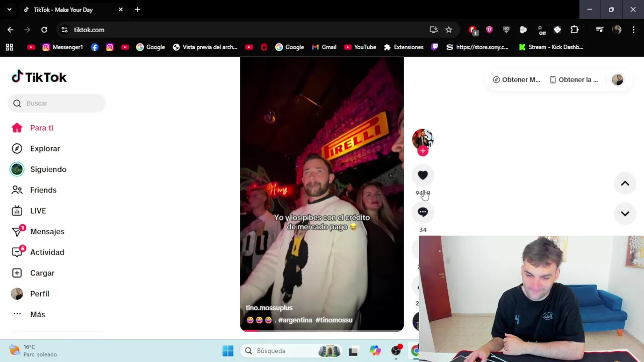Open Stream - Kick Dashb... bookmark
This screenshot has width=644, height=362.
(x=551, y=47)
